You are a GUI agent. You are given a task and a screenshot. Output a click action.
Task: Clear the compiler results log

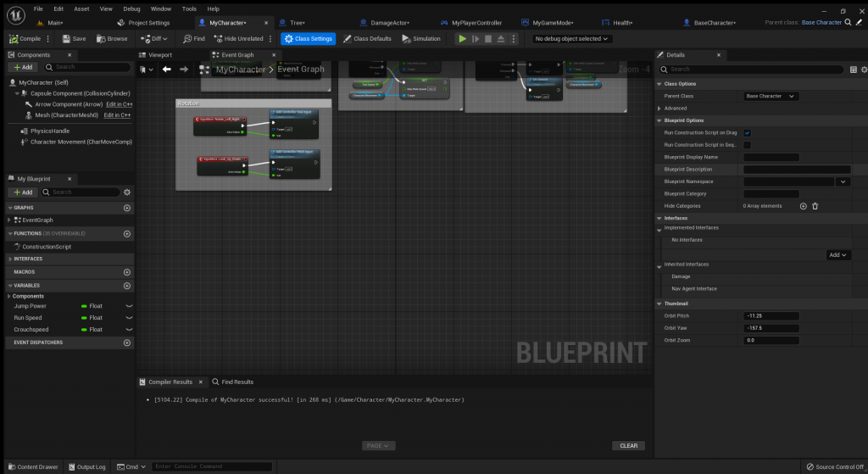(x=628, y=446)
